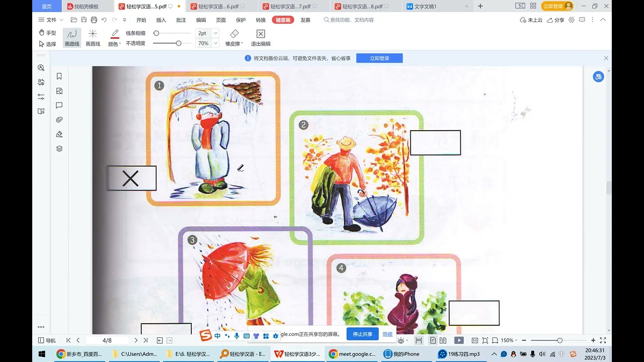Go to the last page

[x=145, y=340]
